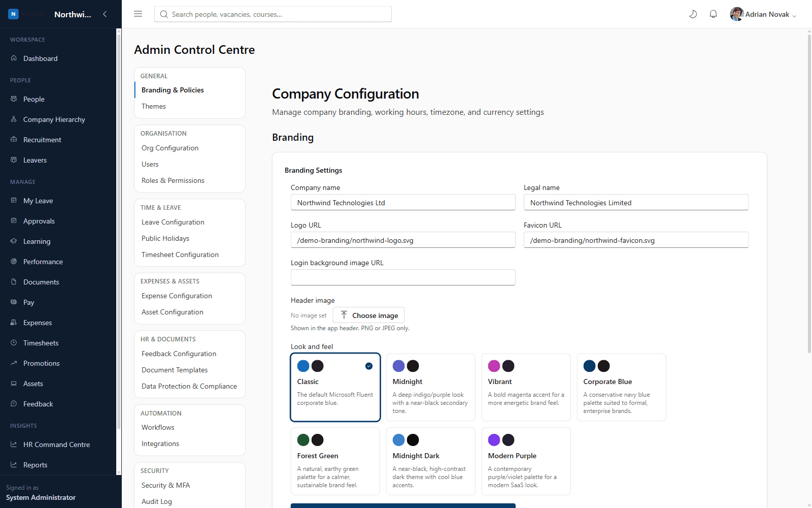The height and width of the screenshot is (508, 812).
Task: Click the Timesheets clock icon
Action: pyautogui.click(x=14, y=343)
